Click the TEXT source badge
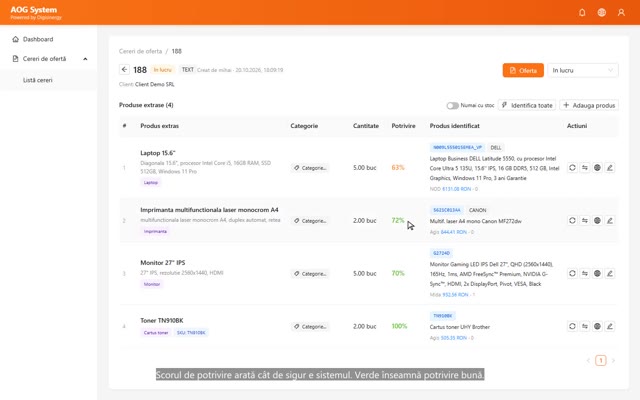The width and height of the screenshot is (640, 400). coord(188,70)
